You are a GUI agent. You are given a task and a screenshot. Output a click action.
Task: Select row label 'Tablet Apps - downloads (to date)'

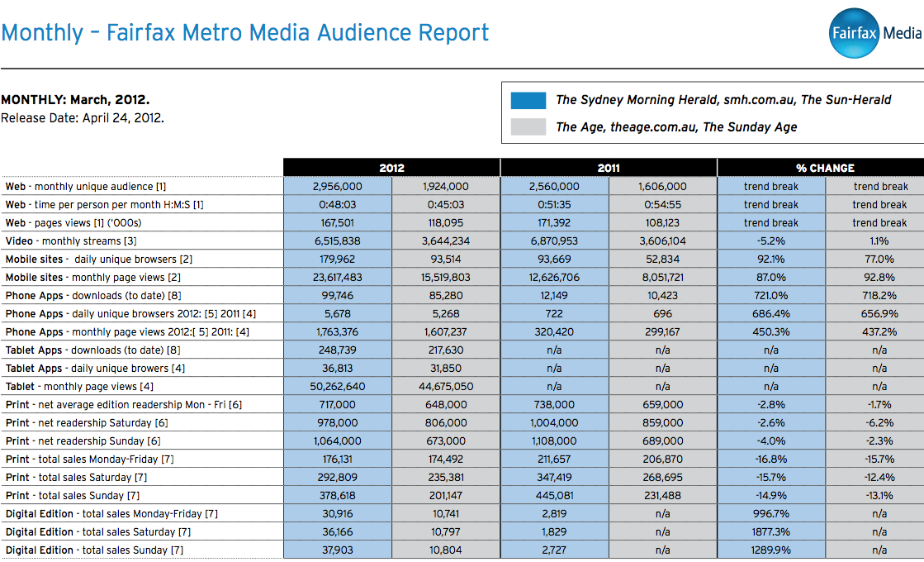[x=84, y=350]
